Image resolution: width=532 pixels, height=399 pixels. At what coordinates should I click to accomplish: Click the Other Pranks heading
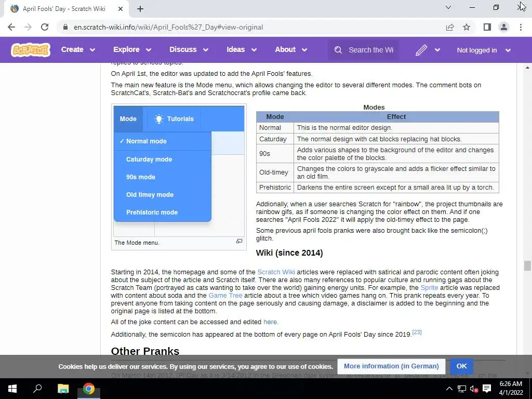(x=145, y=351)
